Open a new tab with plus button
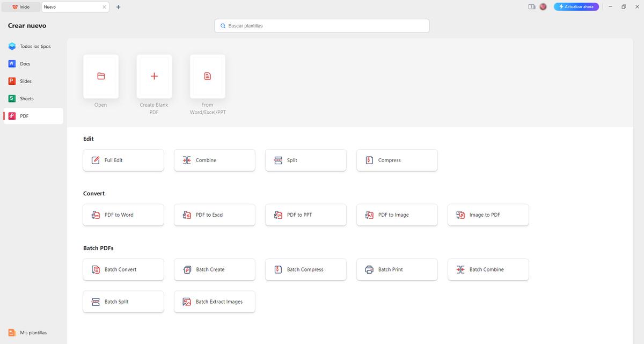The image size is (644, 344). point(119,7)
